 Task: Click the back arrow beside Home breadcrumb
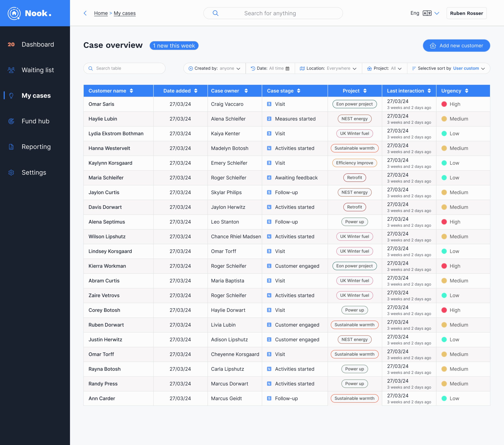click(x=85, y=13)
